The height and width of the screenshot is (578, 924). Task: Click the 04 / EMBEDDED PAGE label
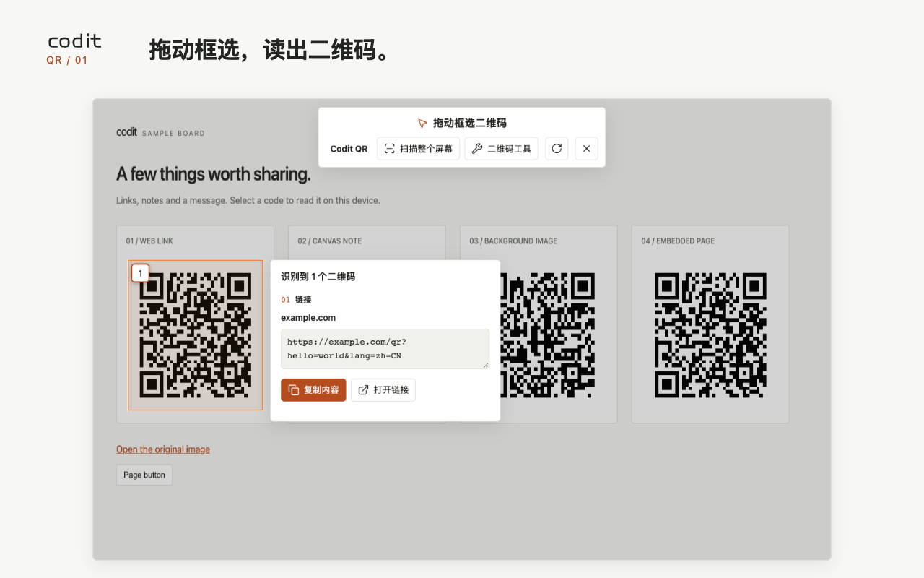coord(678,241)
